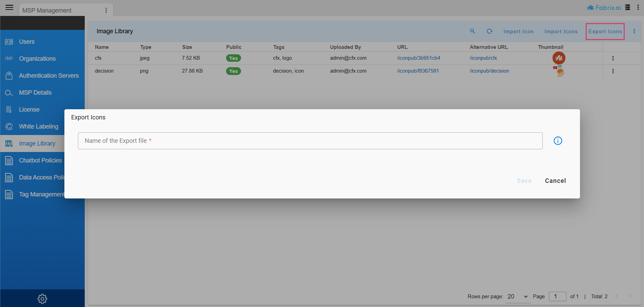
Task: Open the /iconpub/decision alternative URL link
Action: [x=489, y=71]
